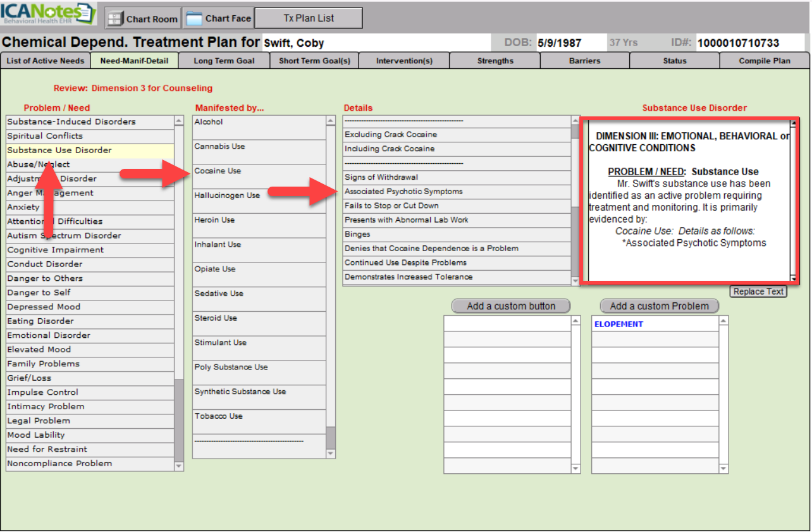
Task: Click Add a custom Problem
Action: point(659,306)
